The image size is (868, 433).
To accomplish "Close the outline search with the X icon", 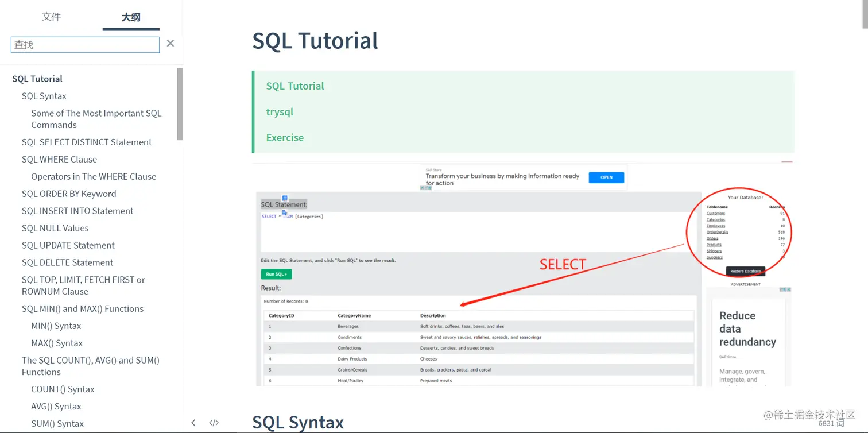I will click(x=170, y=44).
